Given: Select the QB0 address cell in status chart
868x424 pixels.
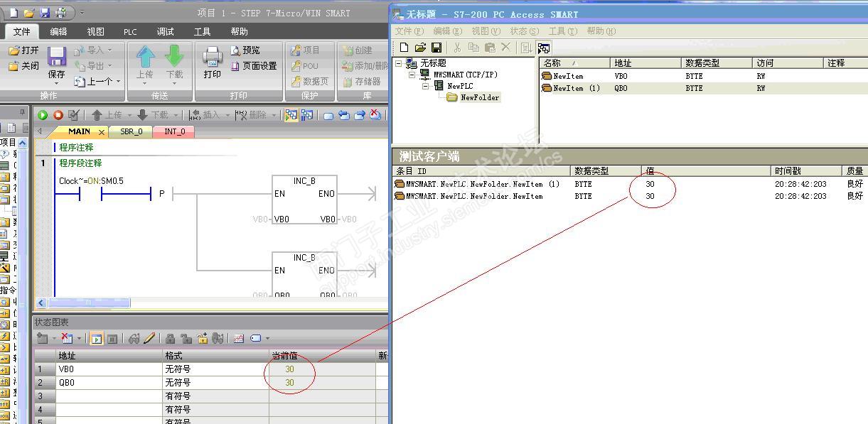Looking at the screenshot, I should click(109, 383).
